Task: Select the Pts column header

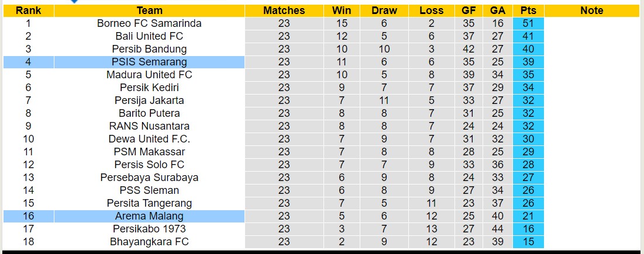Action: 528,11
